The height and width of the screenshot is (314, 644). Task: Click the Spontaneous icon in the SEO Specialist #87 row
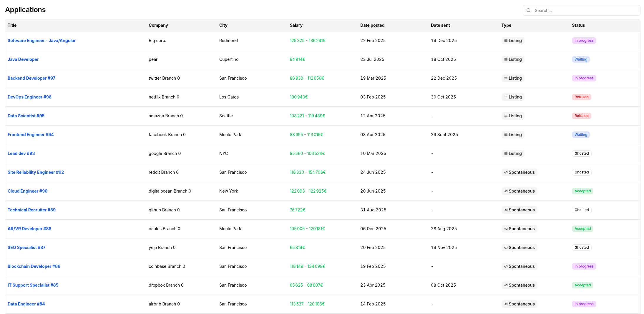tap(506, 248)
